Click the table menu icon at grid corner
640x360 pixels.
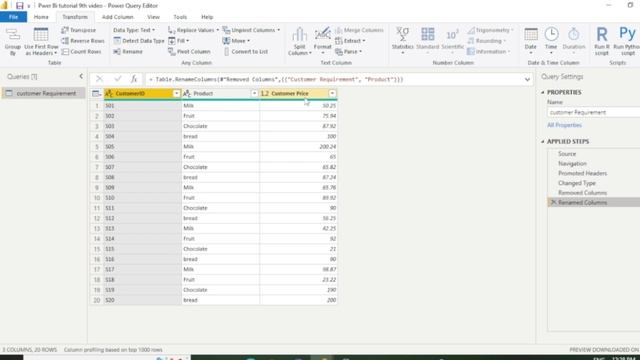pos(96,93)
